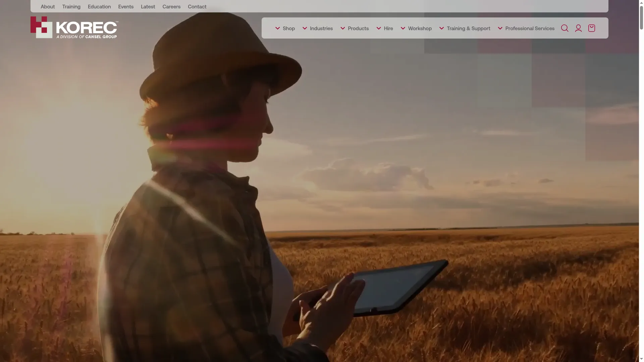Open the top-bar Training link

pyautogui.click(x=71, y=6)
